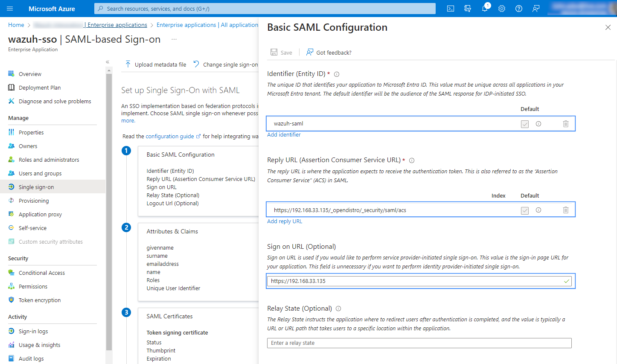Click the left menu vertical scrollbar
Screen dimensions: 617x364
pyautogui.click(x=109, y=213)
